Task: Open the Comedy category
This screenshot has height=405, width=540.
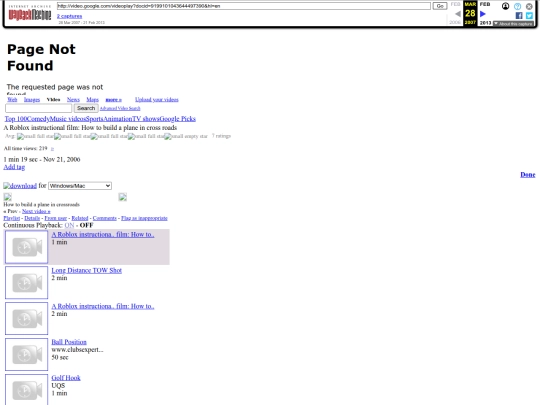Action: (x=38, y=119)
